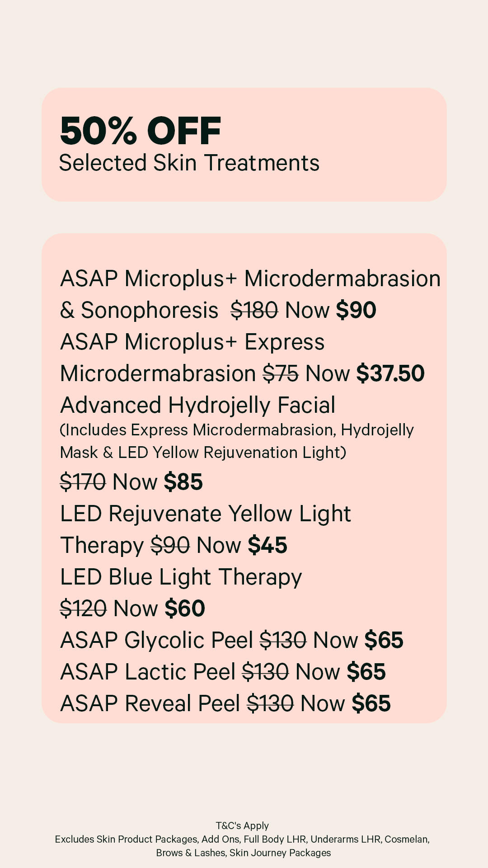Select the 'ASAP Glycolic Peel' offer
Image resolution: width=488 pixels, height=868 pixels.
pos(157,641)
